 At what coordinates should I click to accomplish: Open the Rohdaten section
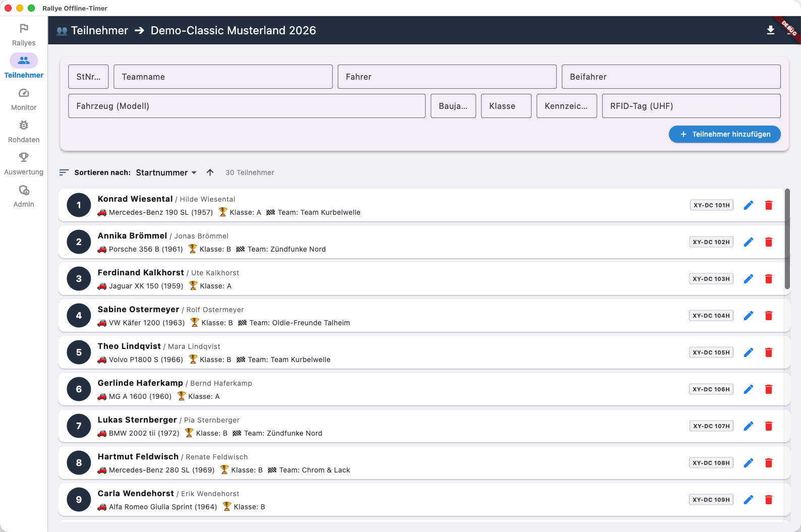(24, 132)
